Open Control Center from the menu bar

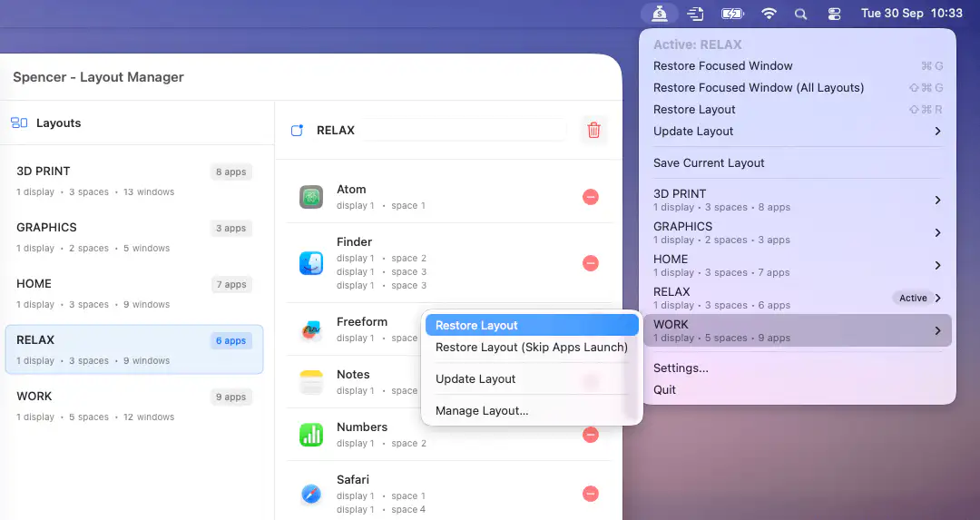[x=834, y=14]
